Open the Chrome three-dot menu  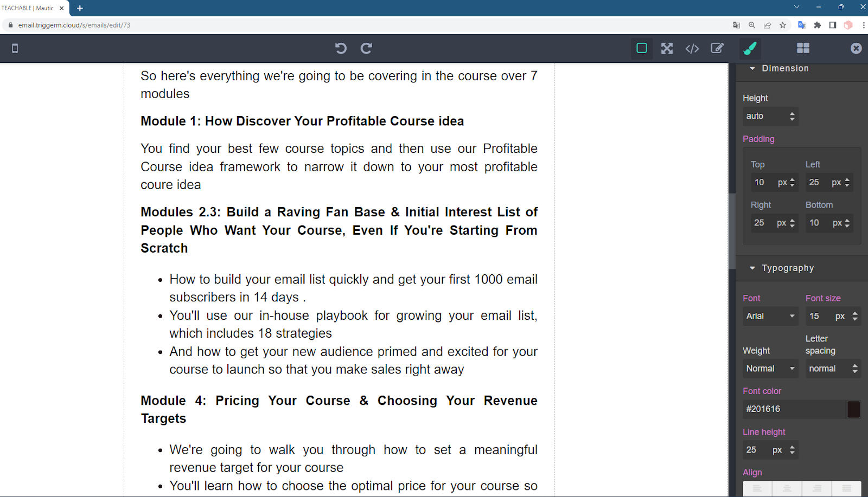863,25
